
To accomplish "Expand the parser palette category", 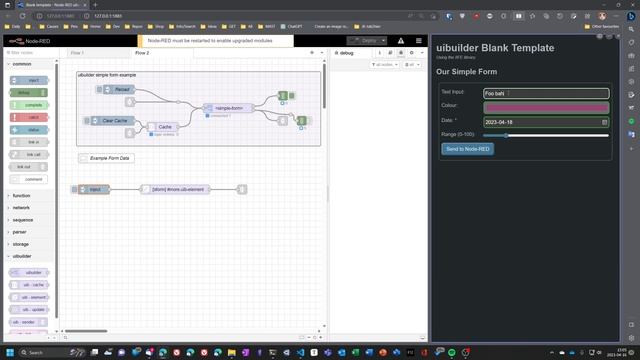I will (x=21, y=232).
